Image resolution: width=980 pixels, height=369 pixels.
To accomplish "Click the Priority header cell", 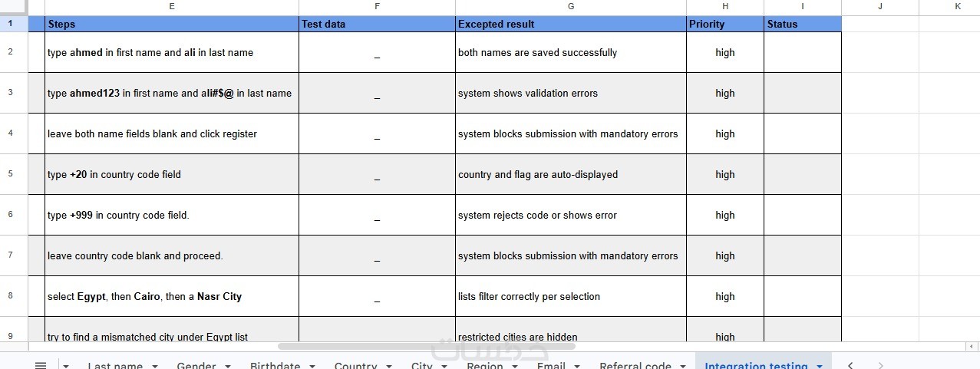I will pos(725,24).
